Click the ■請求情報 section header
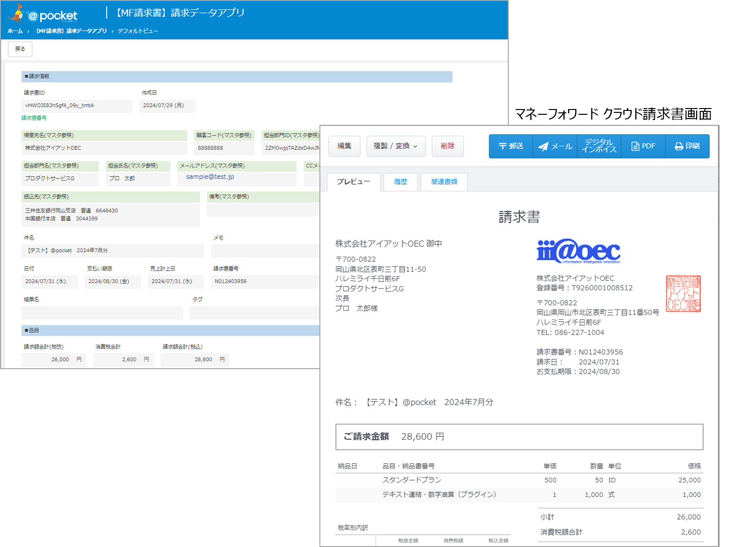The width and height of the screenshot is (756, 547). click(x=237, y=77)
